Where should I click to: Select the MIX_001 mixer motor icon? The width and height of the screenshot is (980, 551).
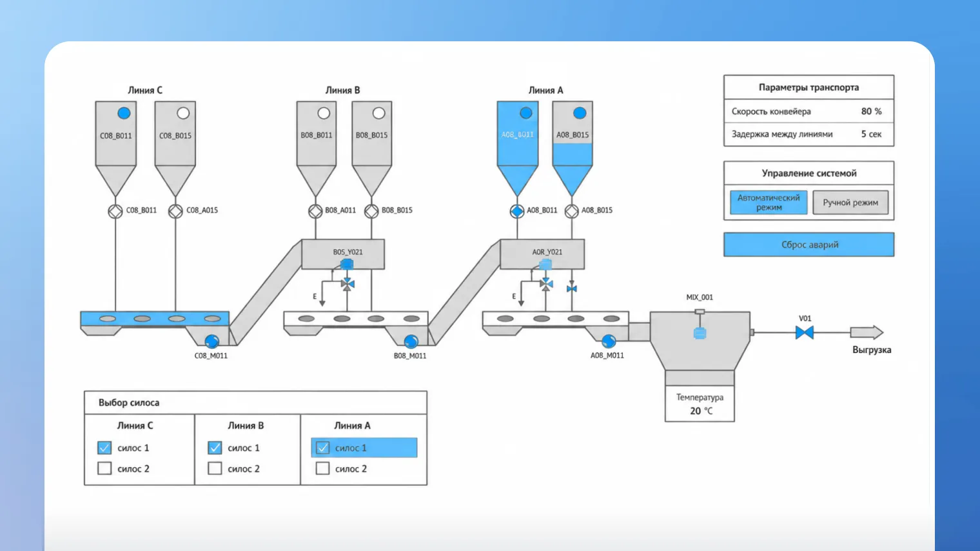[x=700, y=333]
